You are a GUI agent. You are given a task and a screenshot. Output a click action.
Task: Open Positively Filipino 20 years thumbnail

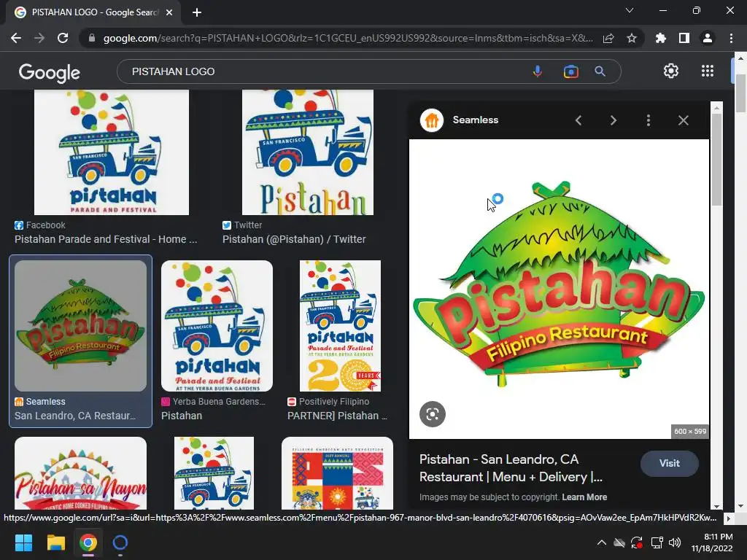tap(340, 326)
